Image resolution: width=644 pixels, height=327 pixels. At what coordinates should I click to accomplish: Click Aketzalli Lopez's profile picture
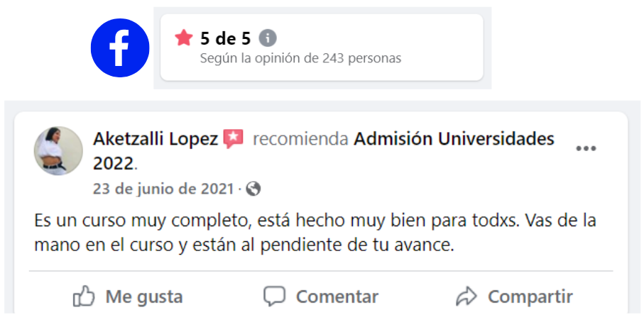(x=58, y=151)
